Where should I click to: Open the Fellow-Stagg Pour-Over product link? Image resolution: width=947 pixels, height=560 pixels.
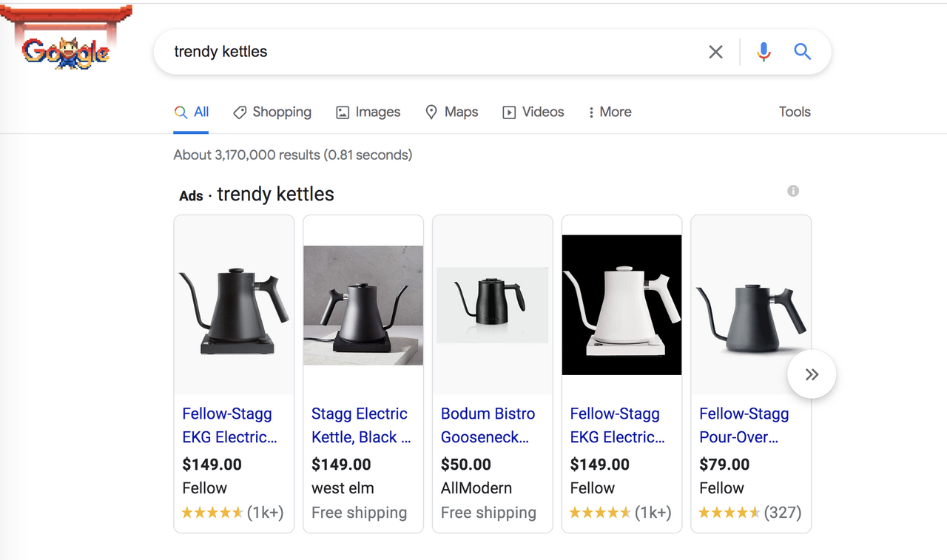744,425
